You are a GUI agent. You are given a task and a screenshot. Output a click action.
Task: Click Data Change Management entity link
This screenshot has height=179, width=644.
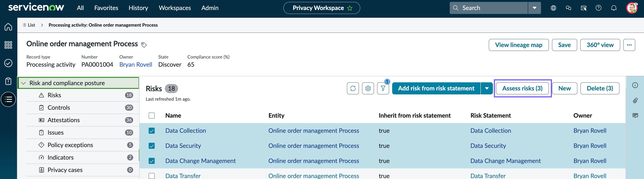[314, 161]
